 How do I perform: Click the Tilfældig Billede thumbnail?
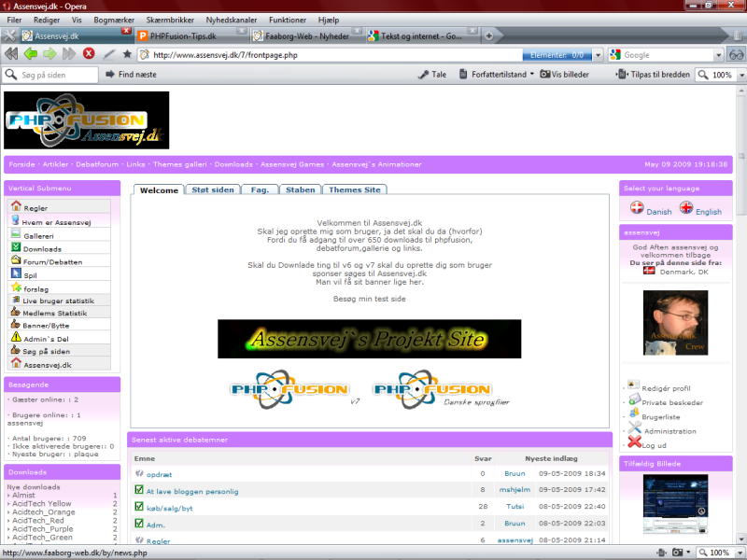(x=675, y=504)
